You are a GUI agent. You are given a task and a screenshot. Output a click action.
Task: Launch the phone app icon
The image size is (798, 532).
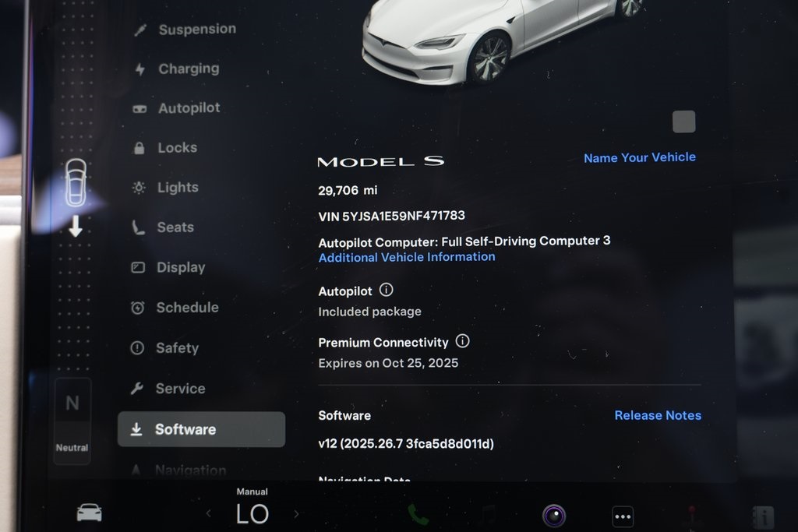pyautogui.click(x=418, y=515)
